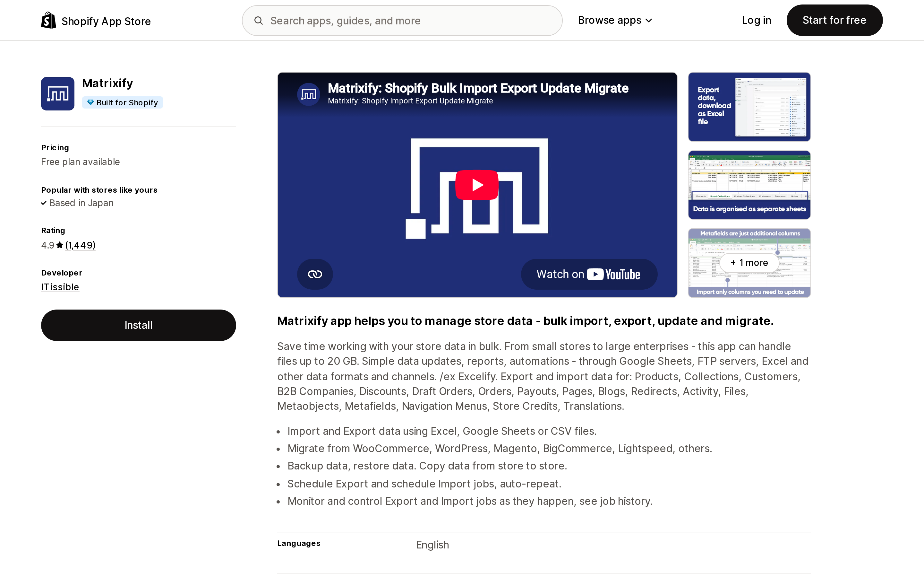Open Data is organised as separate sheets screenshot
The image size is (924, 578).
point(749,185)
